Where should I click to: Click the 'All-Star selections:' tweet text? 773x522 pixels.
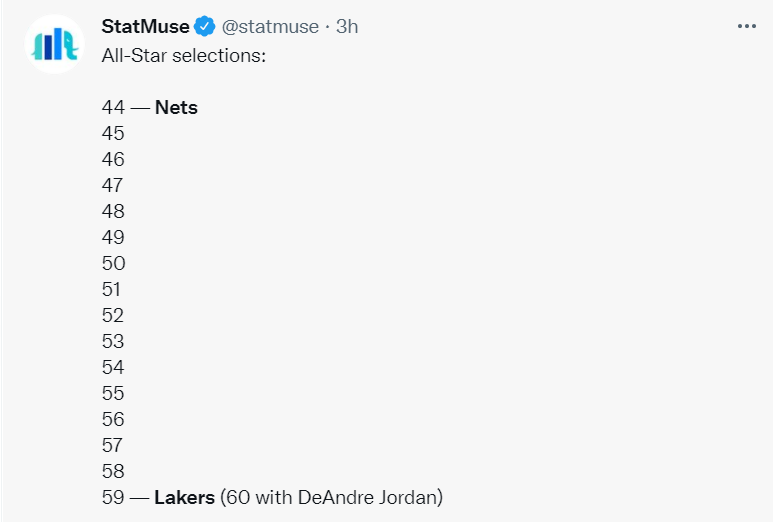(x=183, y=55)
